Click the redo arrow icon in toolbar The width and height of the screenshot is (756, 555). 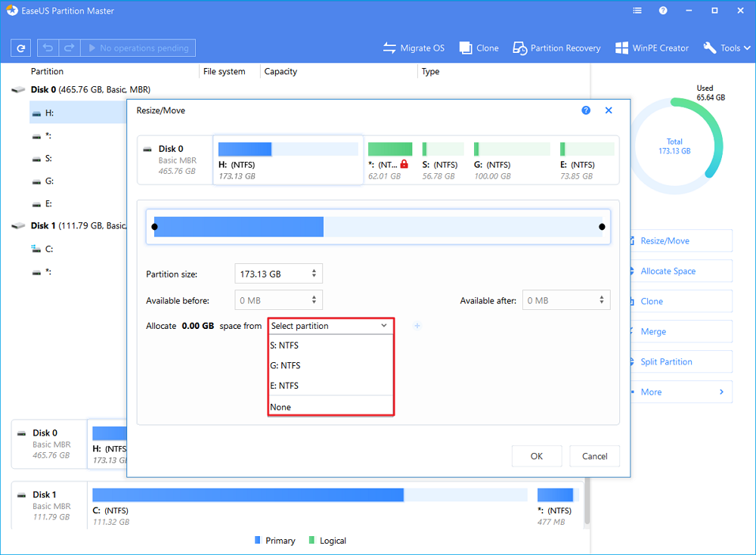(70, 48)
